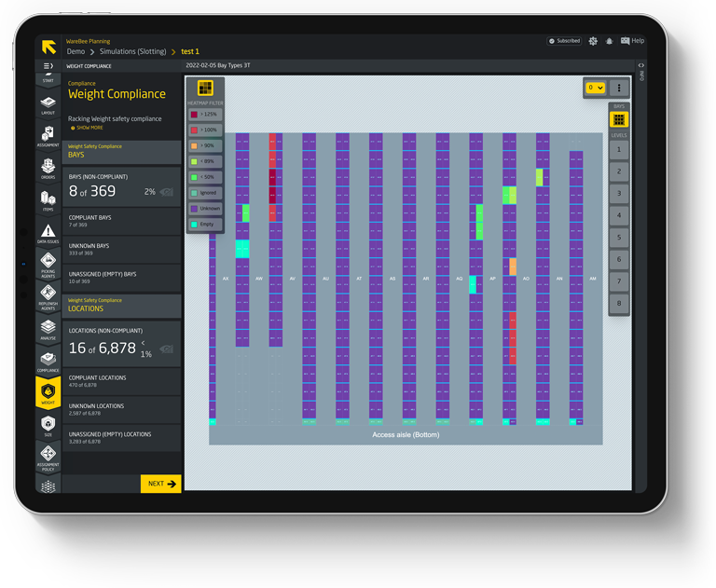The width and height of the screenshot is (716, 588).
Task: Toggle the > 90% heatmap filter
Action: click(205, 145)
